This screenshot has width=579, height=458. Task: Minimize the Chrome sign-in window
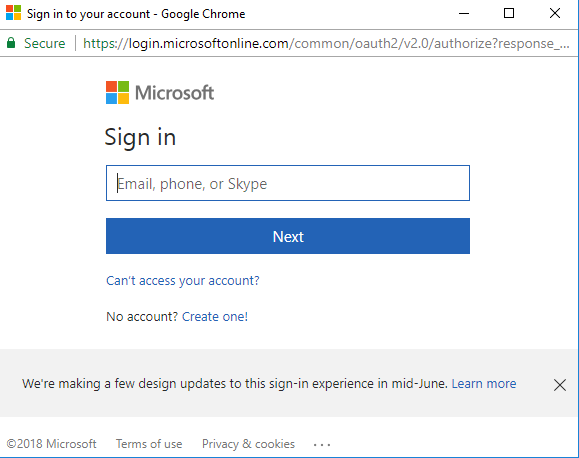[x=464, y=13]
